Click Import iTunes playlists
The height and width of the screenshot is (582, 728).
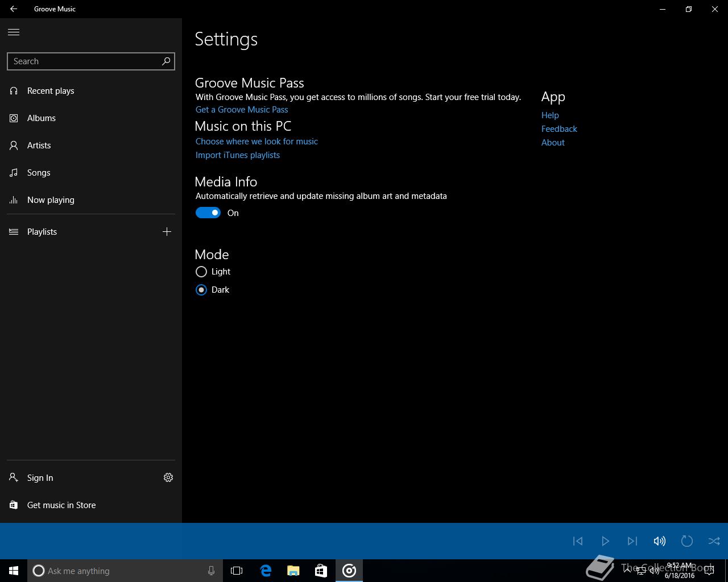pos(238,155)
